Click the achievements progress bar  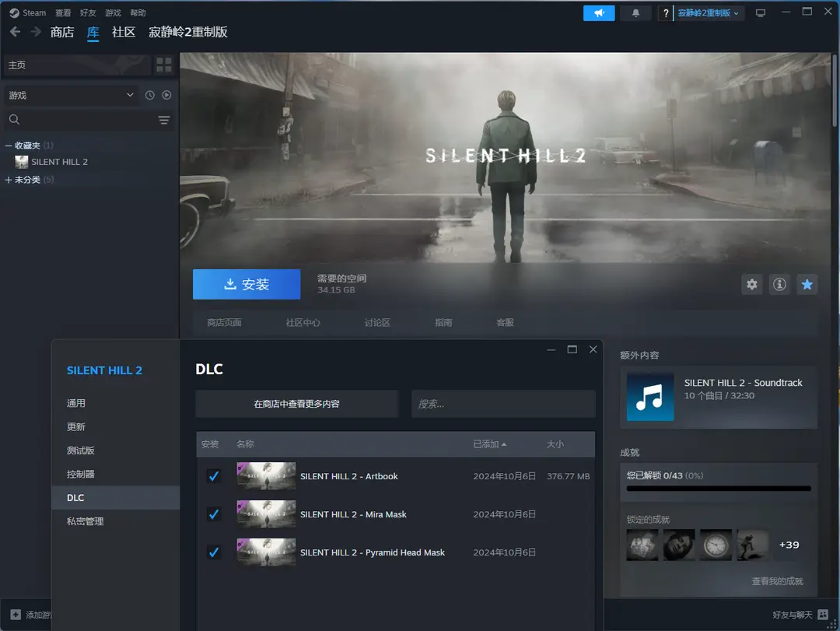719,489
